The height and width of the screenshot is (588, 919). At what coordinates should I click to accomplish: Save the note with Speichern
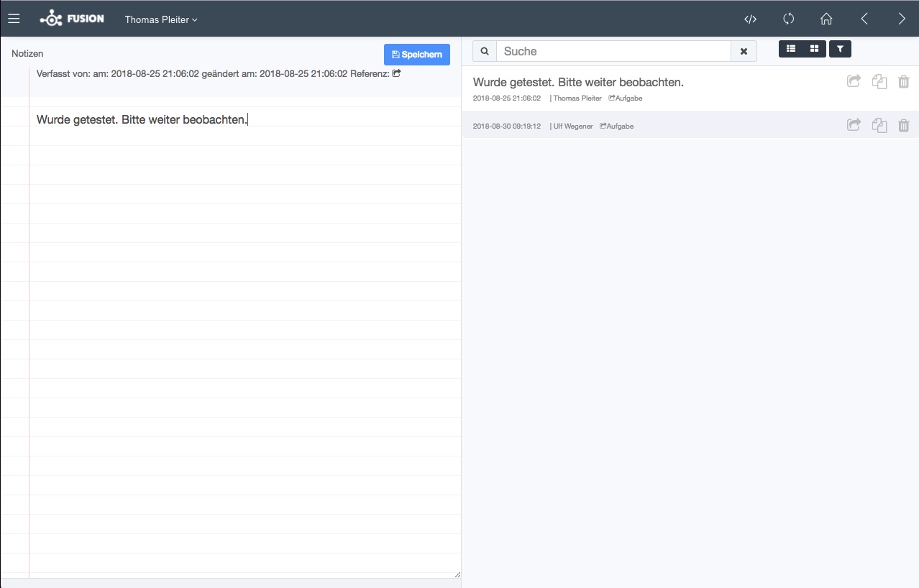417,55
